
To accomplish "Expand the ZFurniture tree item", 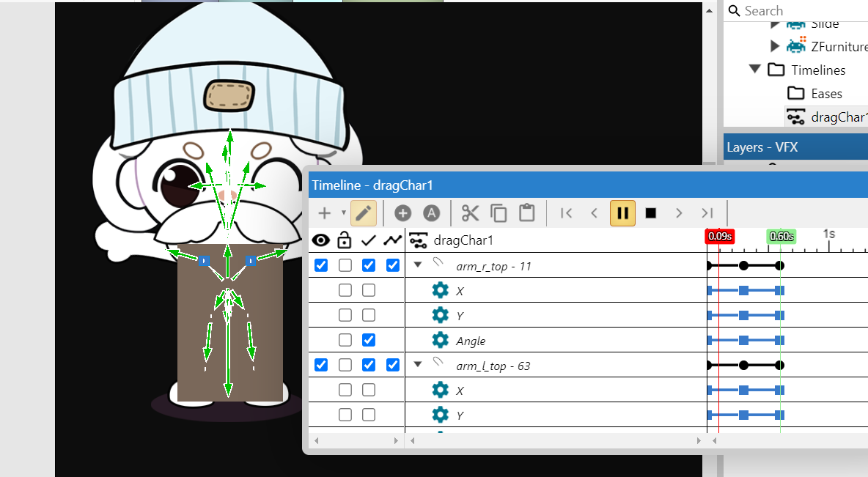I will 775,46.
